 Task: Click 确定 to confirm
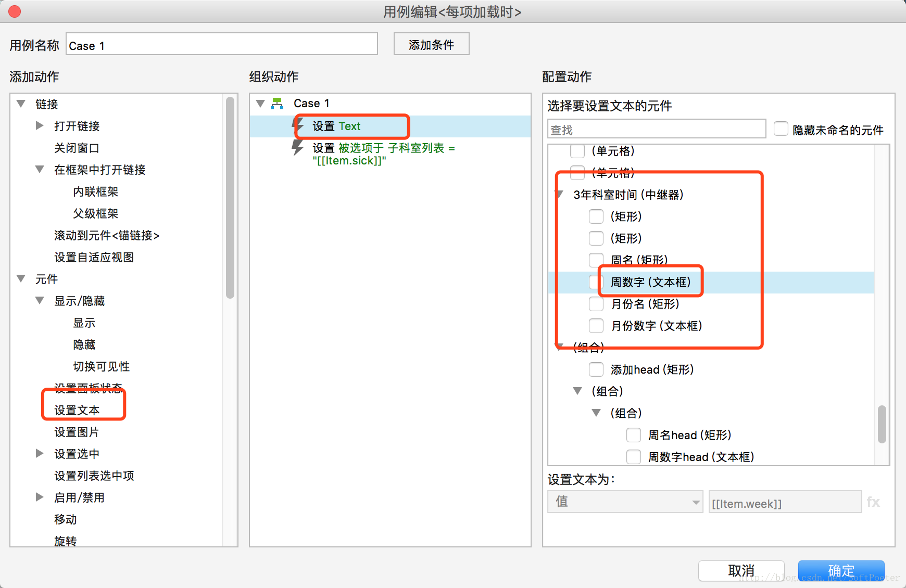841,571
